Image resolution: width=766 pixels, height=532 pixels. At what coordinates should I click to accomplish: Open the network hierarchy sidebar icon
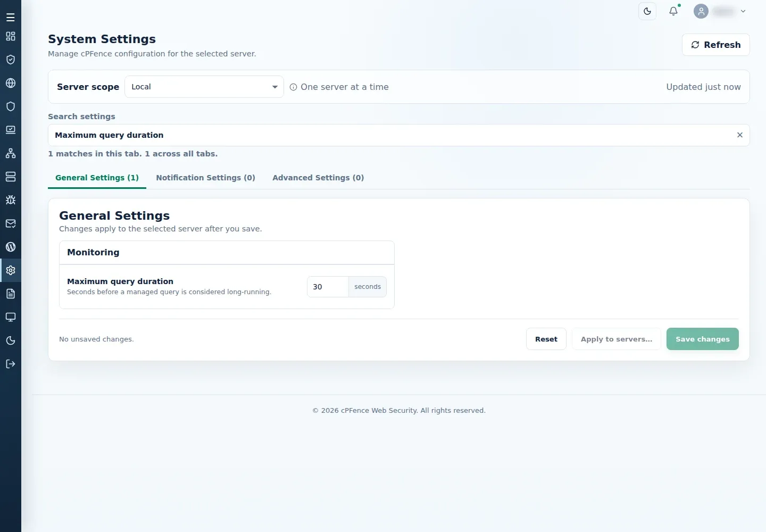(x=11, y=153)
